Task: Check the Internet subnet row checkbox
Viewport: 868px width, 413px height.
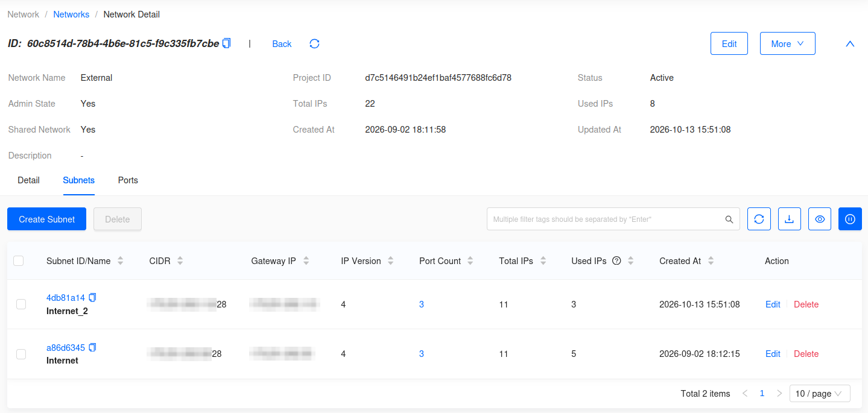Action: pyautogui.click(x=21, y=354)
